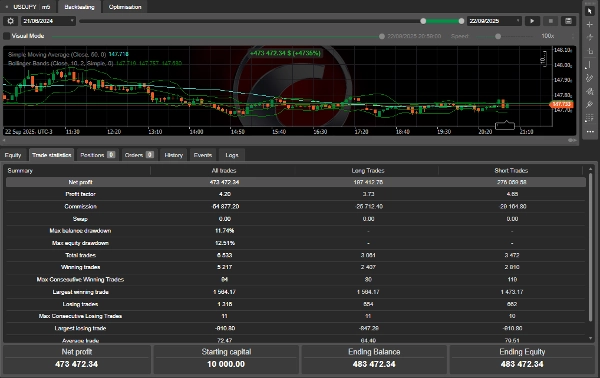The width and height of the screenshot is (600, 378).
Task: Select the Max balance drawdown row
Action: coord(295,231)
